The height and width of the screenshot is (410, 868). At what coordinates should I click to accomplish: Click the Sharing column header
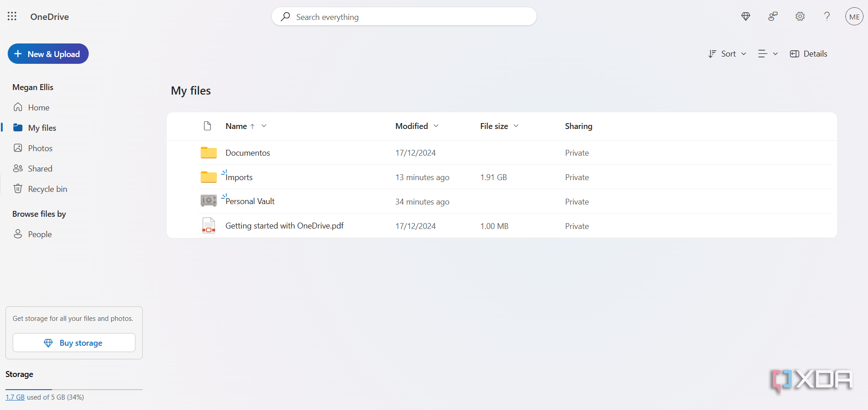coord(579,126)
